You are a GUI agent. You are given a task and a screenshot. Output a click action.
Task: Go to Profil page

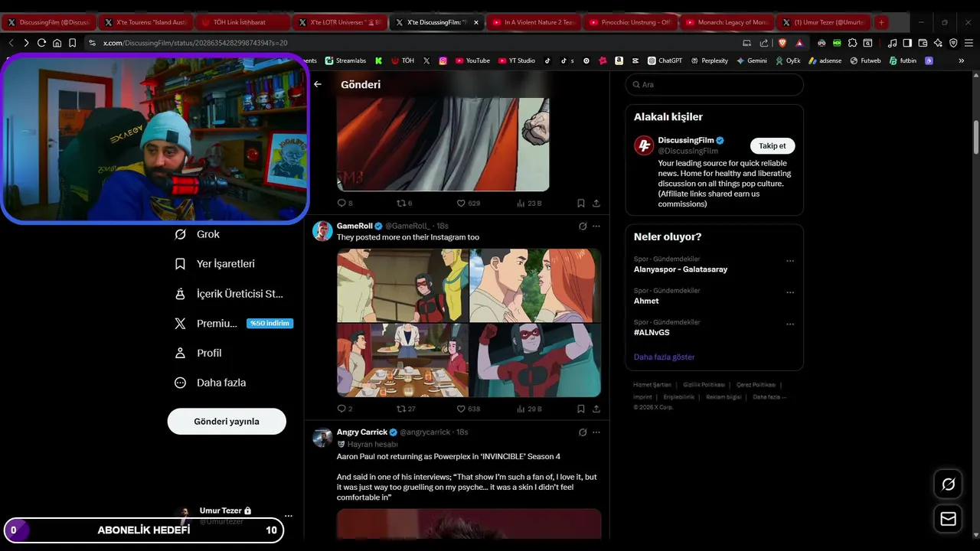pyautogui.click(x=198, y=353)
